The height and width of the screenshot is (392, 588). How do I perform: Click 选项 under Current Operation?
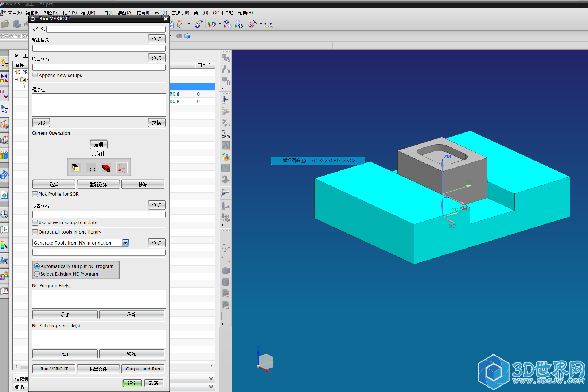[99, 145]
